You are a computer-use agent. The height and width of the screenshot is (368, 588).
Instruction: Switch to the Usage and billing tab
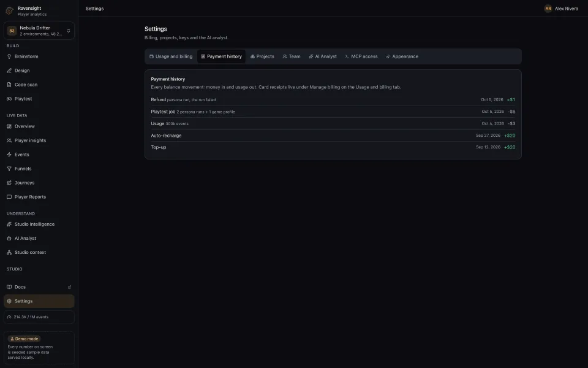[x=171, y=56]
